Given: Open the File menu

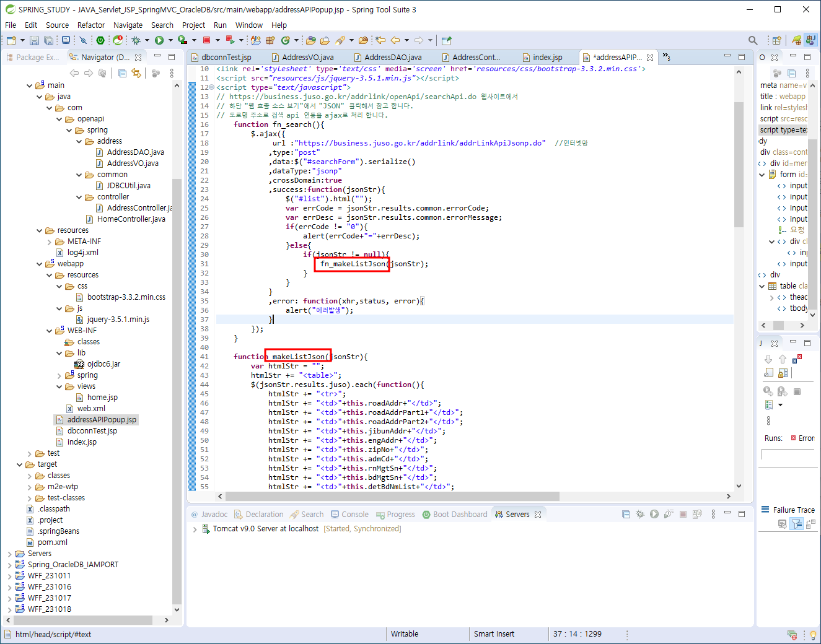Looking at the screenshot, I should 11,25.
